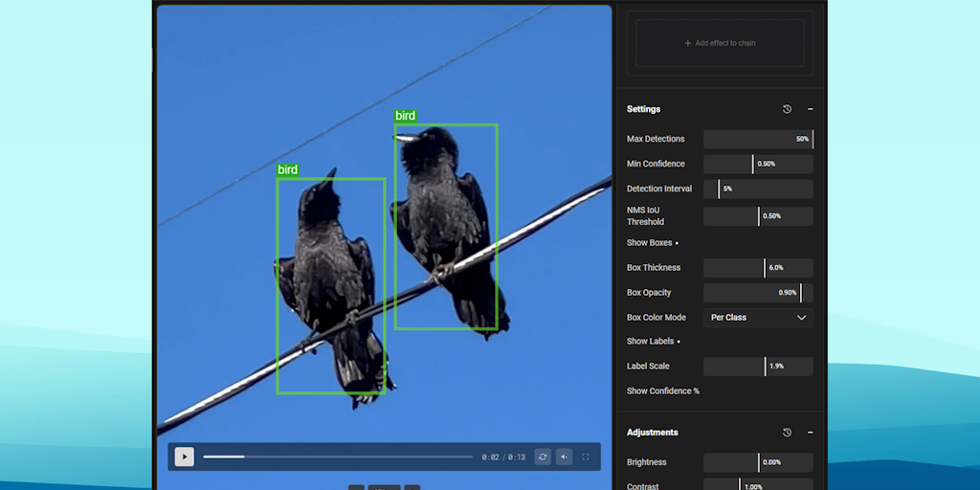980x490 pixels.
Task: Click Add effect to chain
Action: pos(720,43)
